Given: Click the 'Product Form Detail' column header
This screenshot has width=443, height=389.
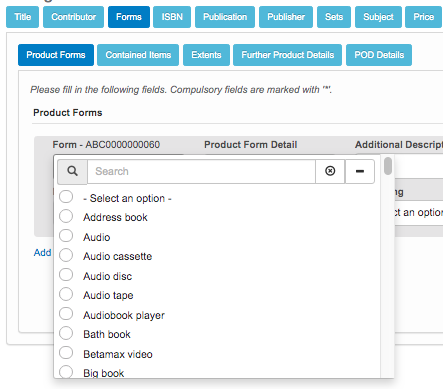Looking at the screenshot, I should click(251, 145).
